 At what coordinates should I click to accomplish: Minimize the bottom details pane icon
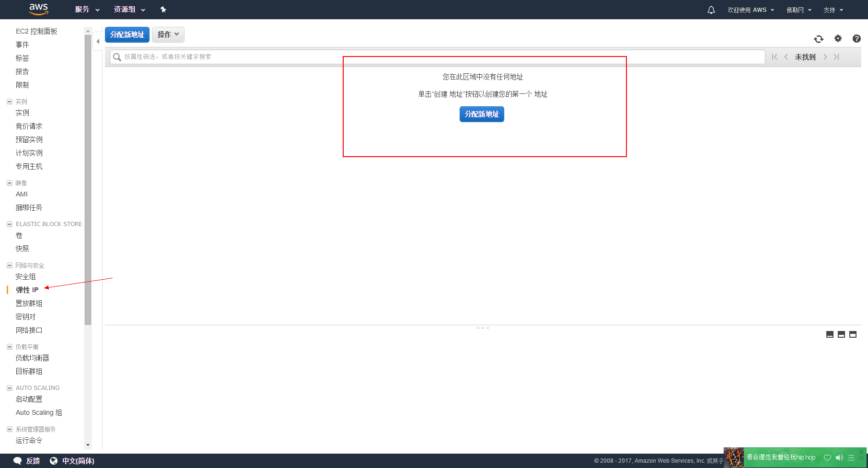(830, 334)
